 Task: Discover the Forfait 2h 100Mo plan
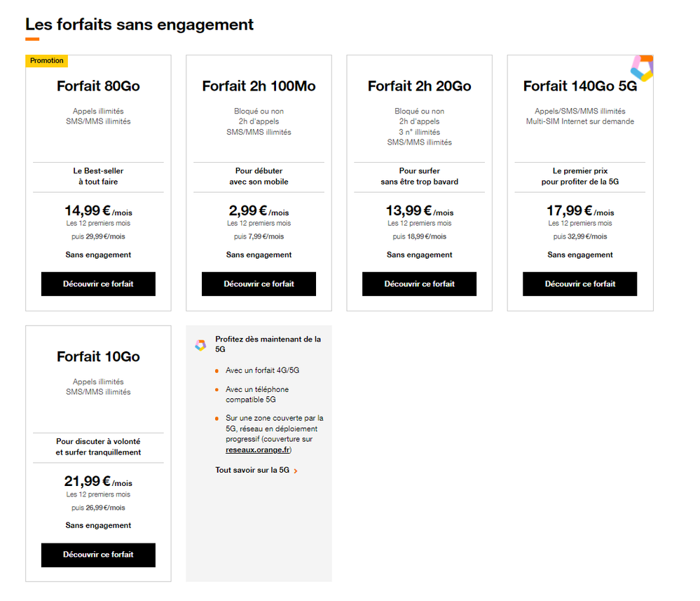tap(259, 284)
